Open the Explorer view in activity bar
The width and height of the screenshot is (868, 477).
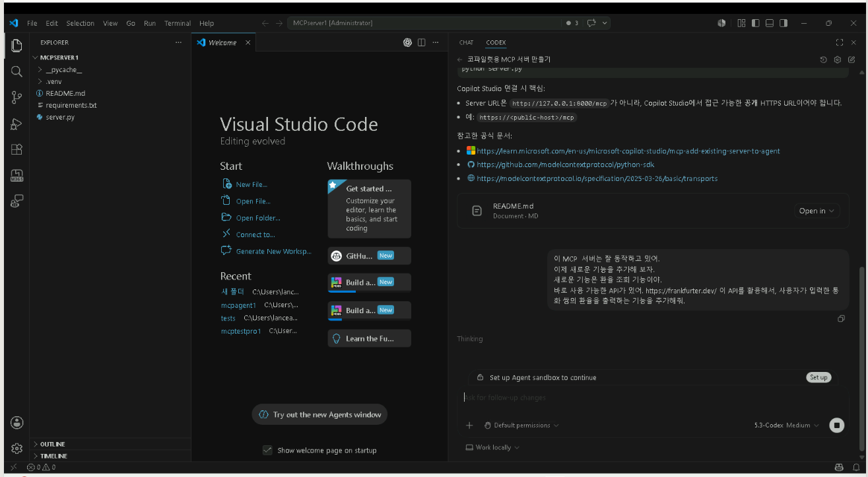click(17, 46)
